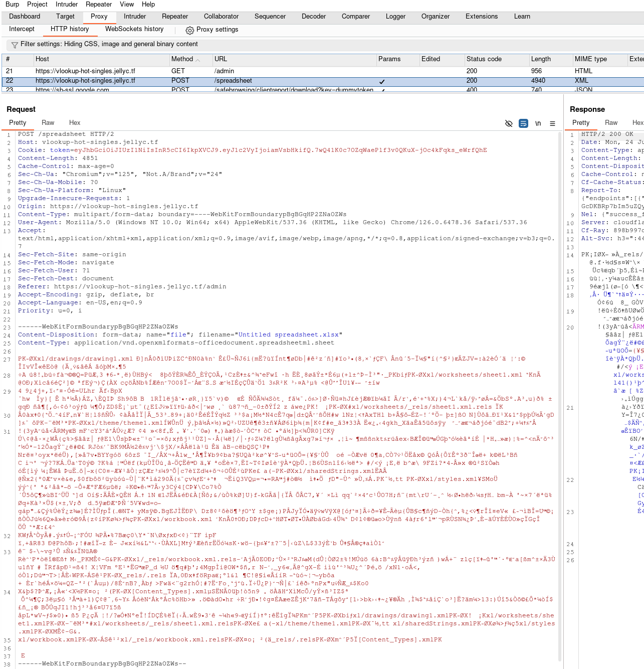Open the Project menu

point(37,4)
